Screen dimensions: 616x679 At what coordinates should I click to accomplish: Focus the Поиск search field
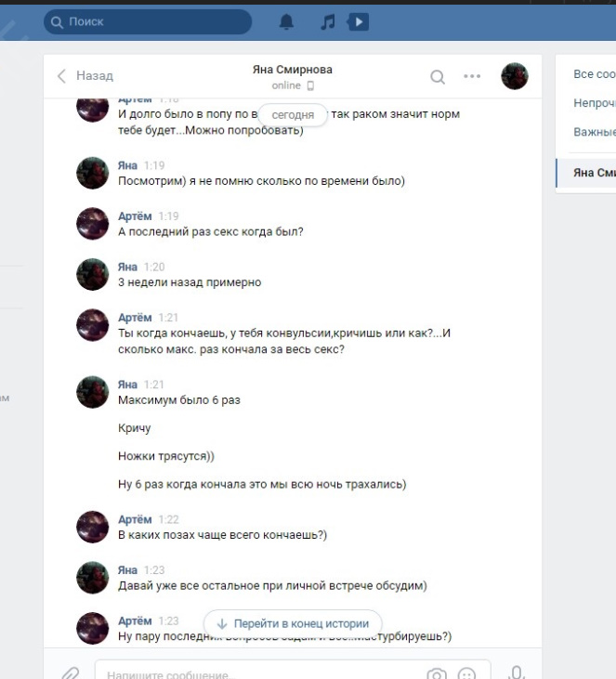tap(148, 21)
